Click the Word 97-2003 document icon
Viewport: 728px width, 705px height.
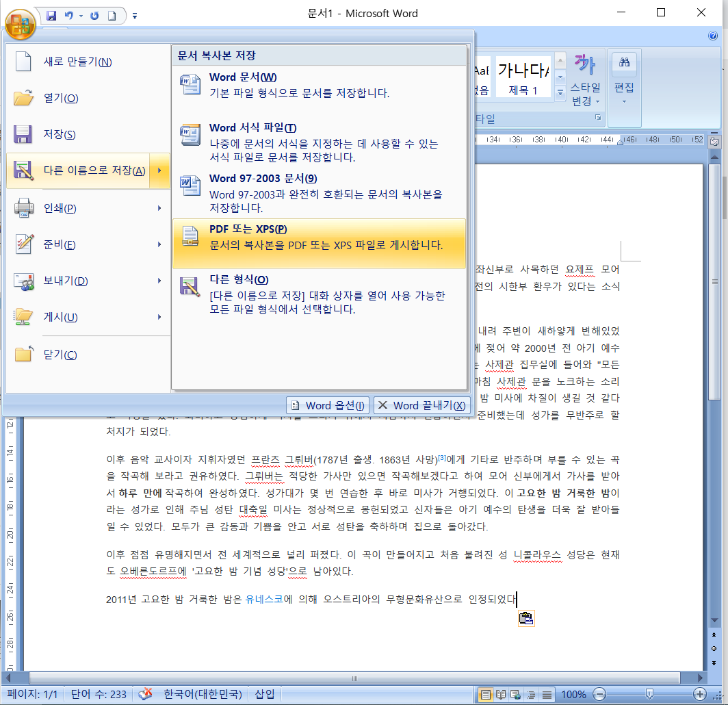[x=190, y=185]
